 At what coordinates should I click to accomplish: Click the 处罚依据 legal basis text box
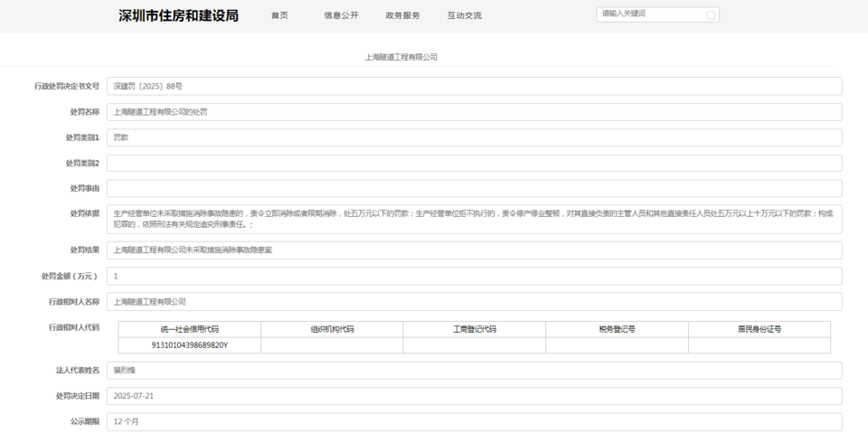475,219
